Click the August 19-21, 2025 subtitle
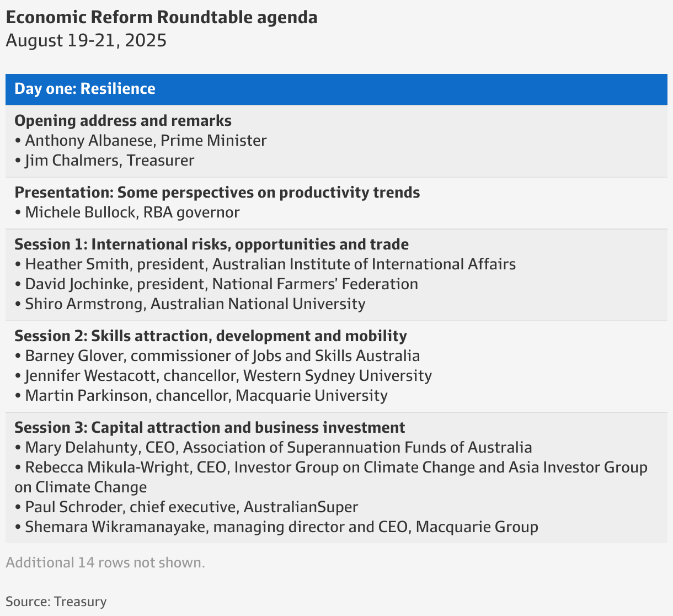 click(86, 41)
